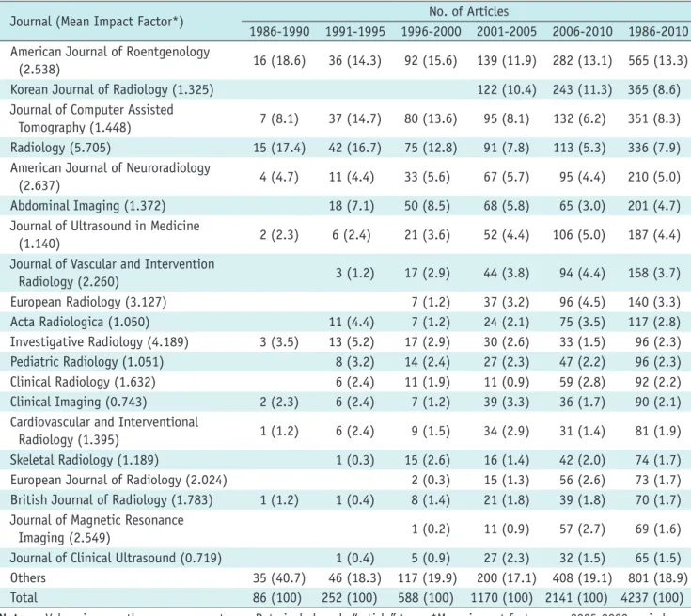Click cell '70 (1.7)' in British Journal row
The width and height of the screenshot is (691, 616).
tap(658, 500)
